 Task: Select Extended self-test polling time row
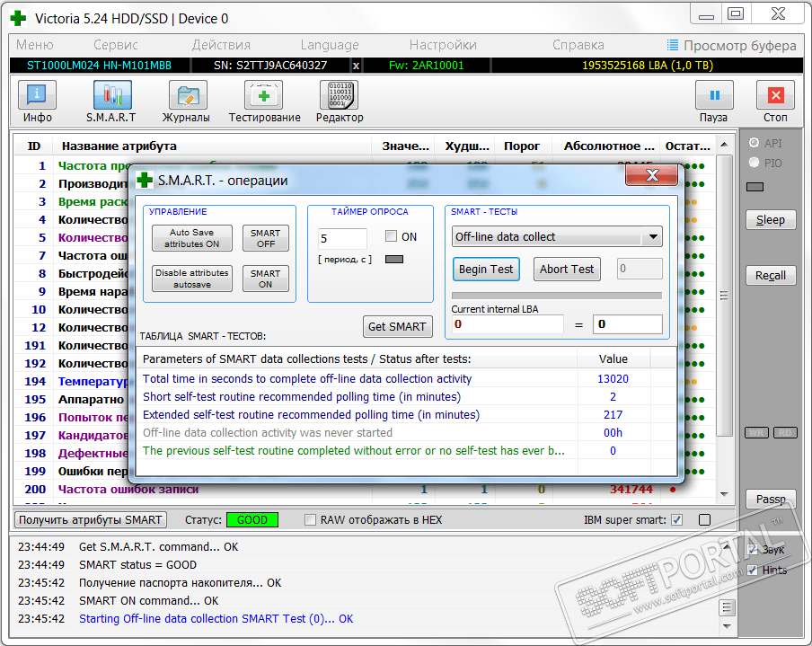pos(408,415)
